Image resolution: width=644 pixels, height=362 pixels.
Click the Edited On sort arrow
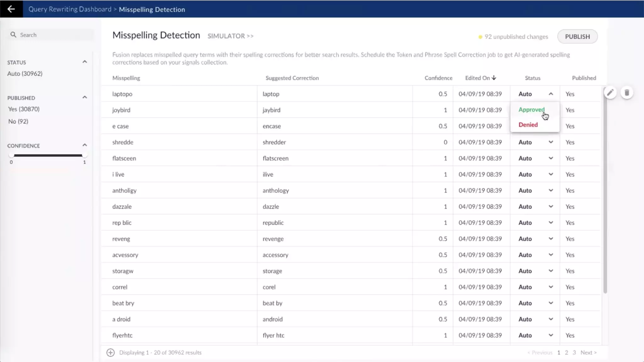(494, 78)
